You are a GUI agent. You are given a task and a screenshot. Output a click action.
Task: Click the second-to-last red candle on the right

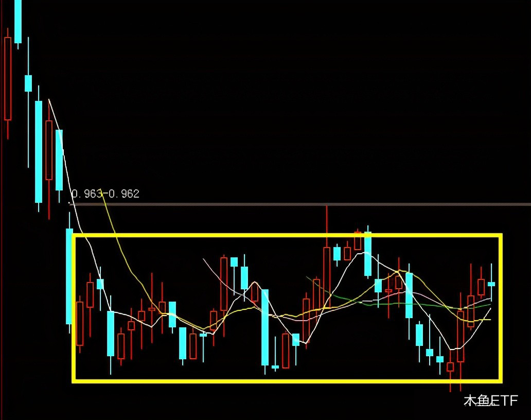pos(471,311)
